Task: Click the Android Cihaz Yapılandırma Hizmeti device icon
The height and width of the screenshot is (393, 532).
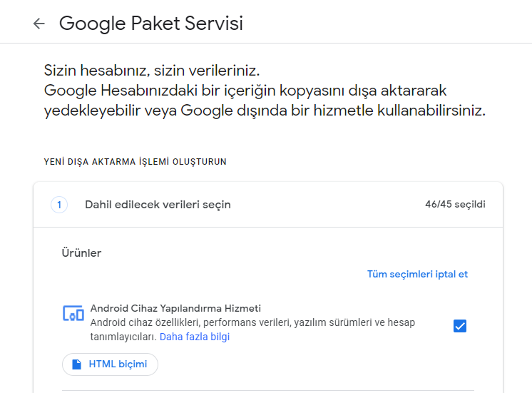Action: coord(73,312)
